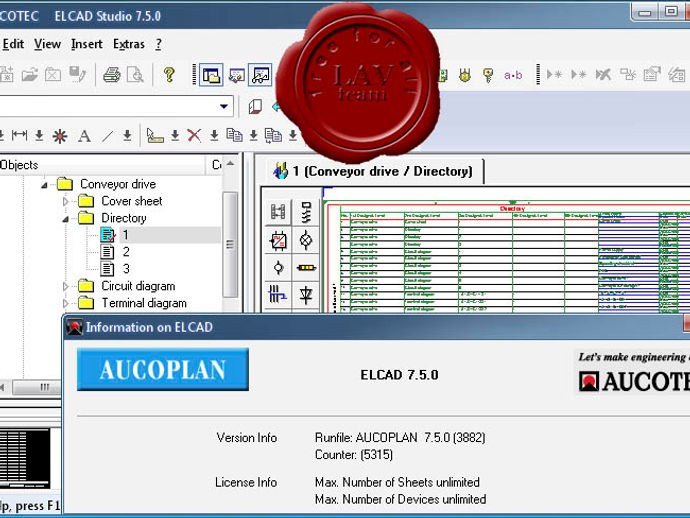Image resolution: width=690 pixels, height=518 pixels.
Task: Click the copy-with-arrow move tool icon
Action: coord(273,136)
